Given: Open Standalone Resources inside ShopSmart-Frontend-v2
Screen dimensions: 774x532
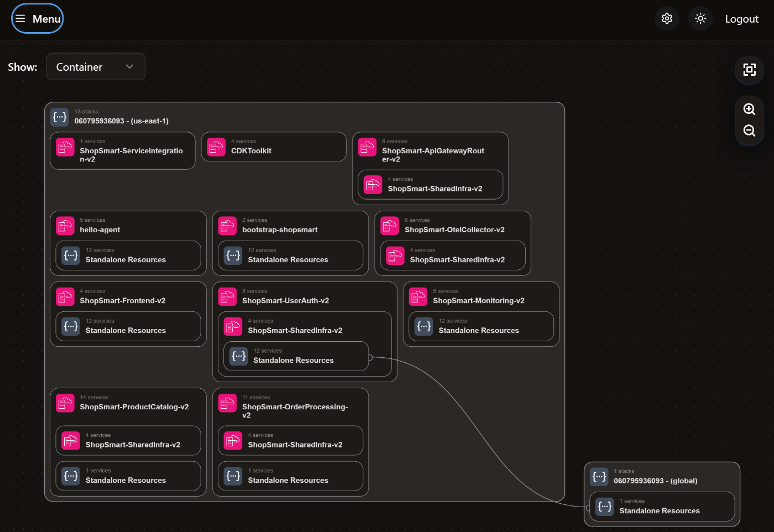Looking at the screenshot, I should pos(128,326).
